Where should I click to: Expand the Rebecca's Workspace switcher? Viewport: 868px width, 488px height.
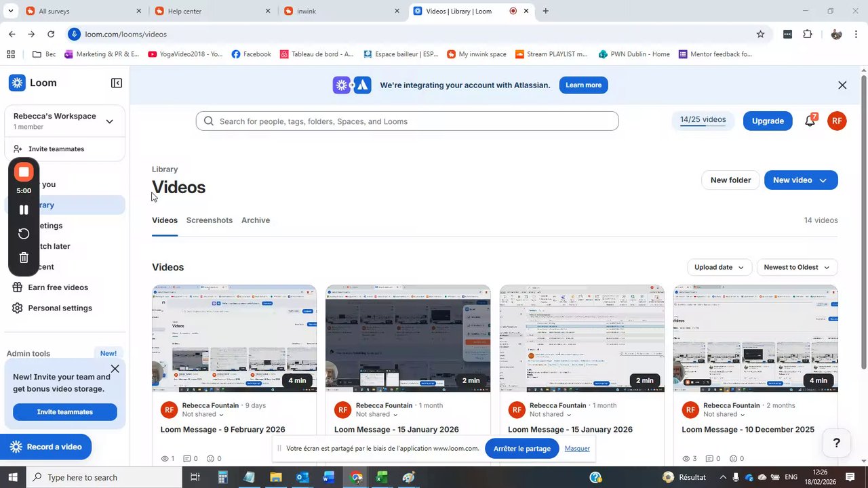[109, 121]
